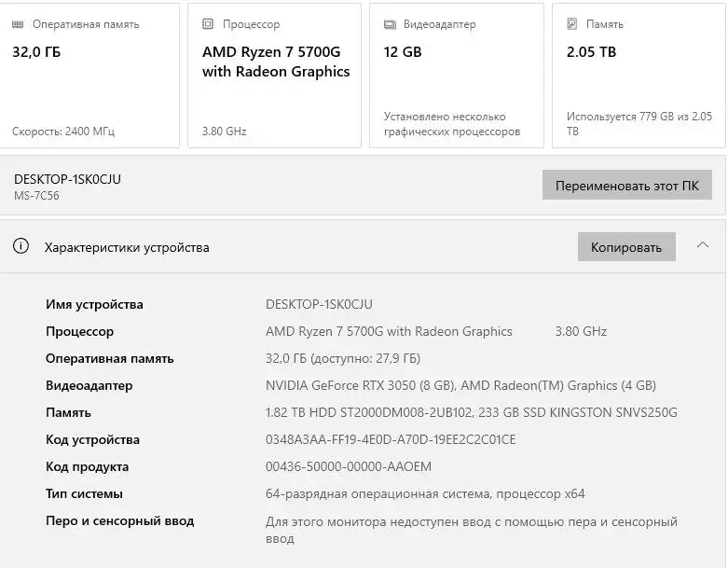Click the Память label in specs list
Viewport: 728px width, 568px height.
click(x=68, y=412)
